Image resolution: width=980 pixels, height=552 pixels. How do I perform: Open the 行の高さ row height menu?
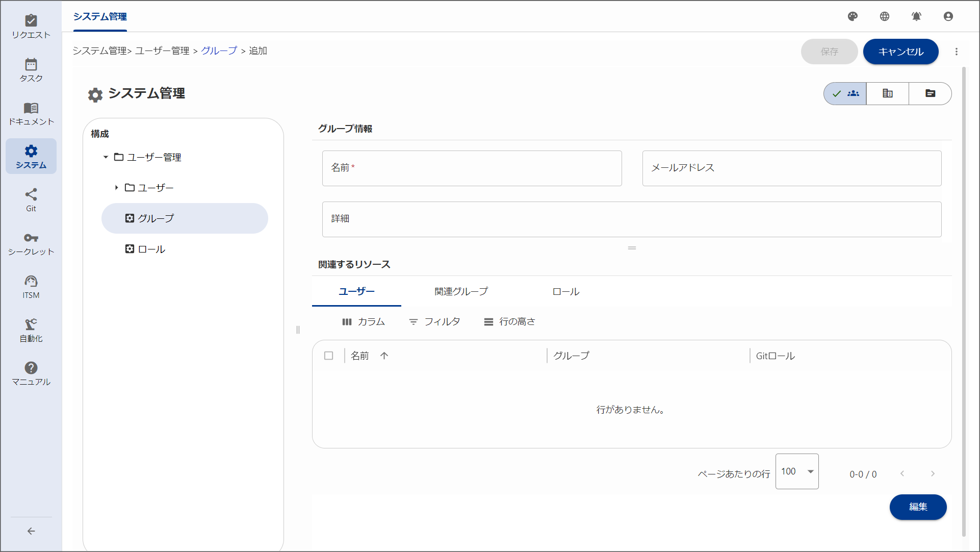click(509, 321)
